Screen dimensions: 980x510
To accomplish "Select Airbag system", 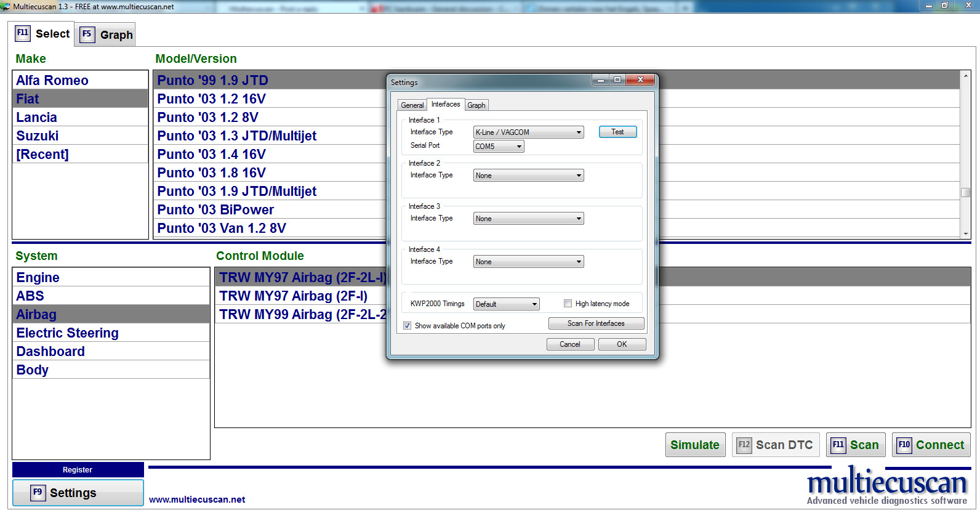I will [x=111, y=314].
